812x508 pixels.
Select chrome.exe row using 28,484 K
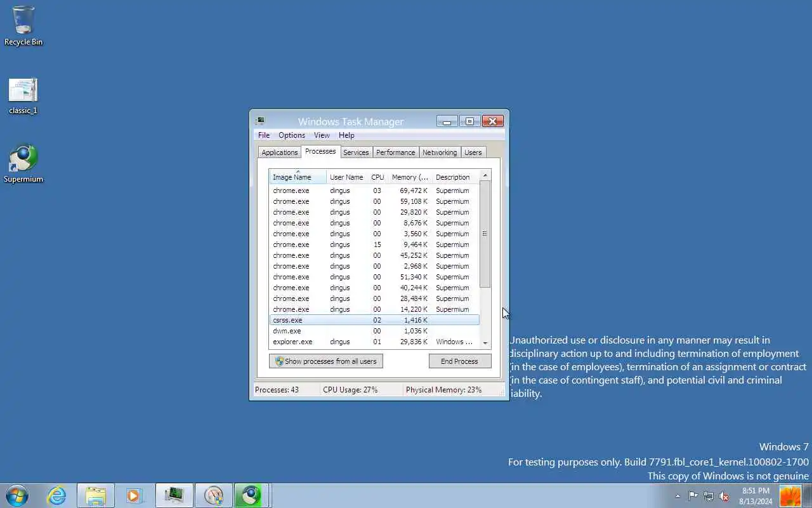(374, 298)
